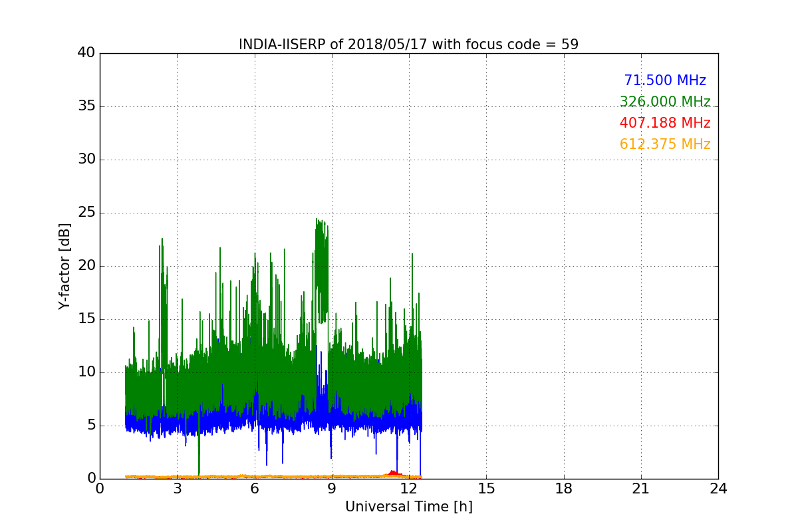Viewport: 798px width, 532px height.
Task: Click the y-axis tick label 35
Action: (86, 106)
